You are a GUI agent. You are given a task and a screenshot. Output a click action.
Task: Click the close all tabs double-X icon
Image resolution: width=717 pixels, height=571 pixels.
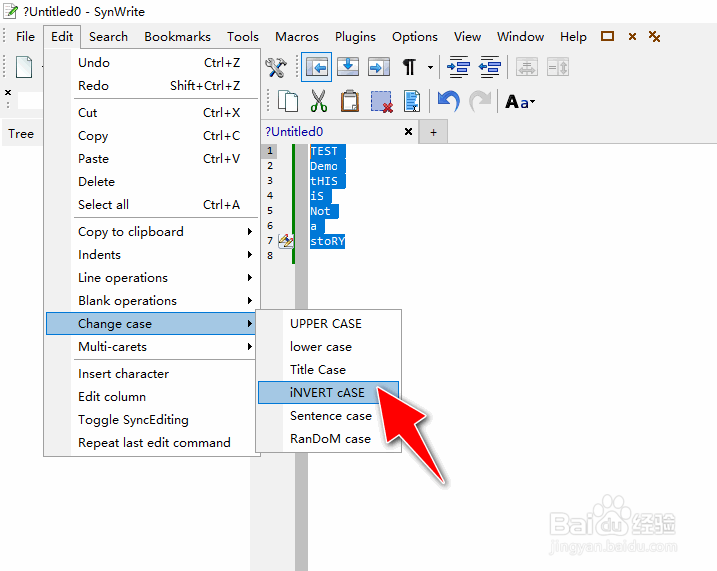tap(654, 37)
